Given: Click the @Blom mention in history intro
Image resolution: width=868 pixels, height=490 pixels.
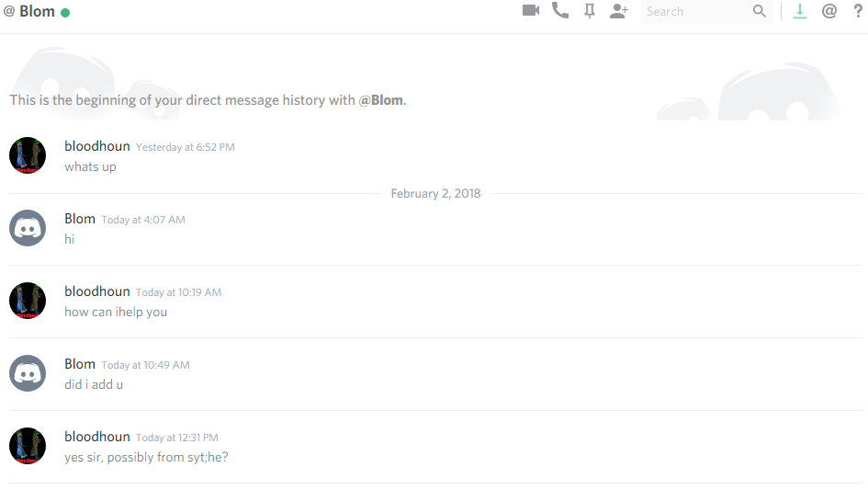Looking at the screenshot, I should pyautogui.click(x=381, y=100).
